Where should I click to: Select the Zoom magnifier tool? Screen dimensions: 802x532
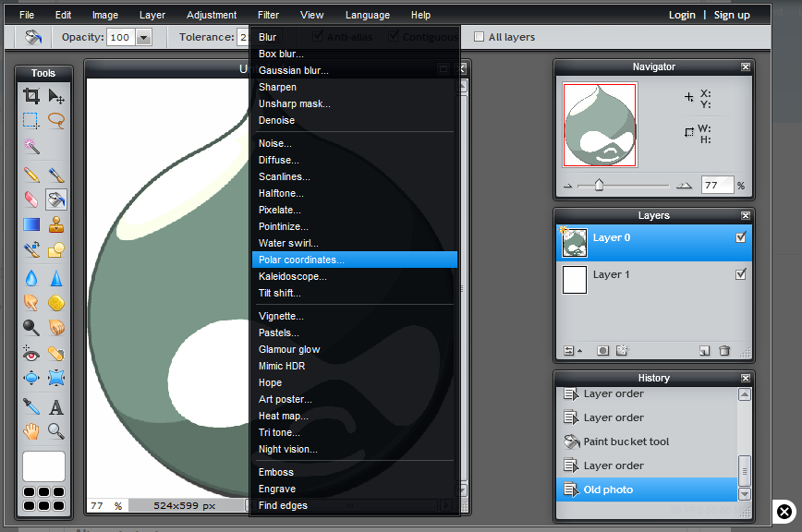pos(56,431)
